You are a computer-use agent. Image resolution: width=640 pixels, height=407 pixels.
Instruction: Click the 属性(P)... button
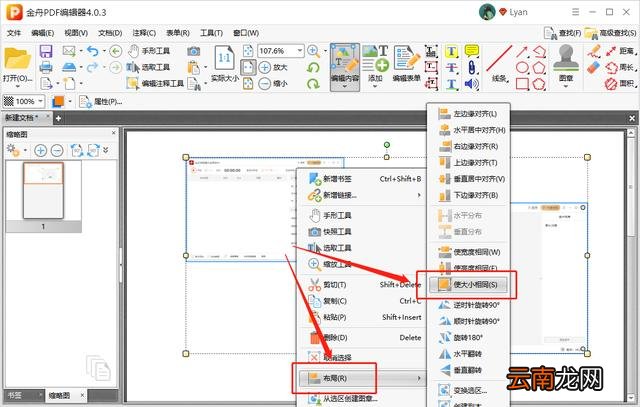click(100, 101)
